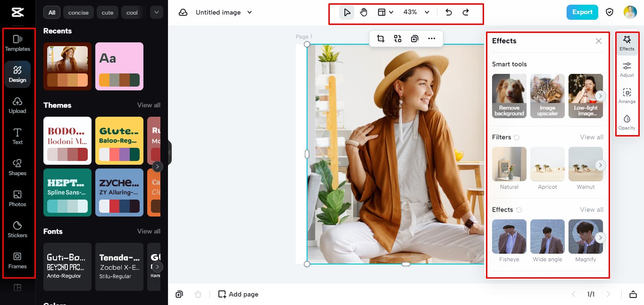Viewport: 644px width, 305px height.
Task: Click the CapCut logo icon
Action: pos(18,12)
